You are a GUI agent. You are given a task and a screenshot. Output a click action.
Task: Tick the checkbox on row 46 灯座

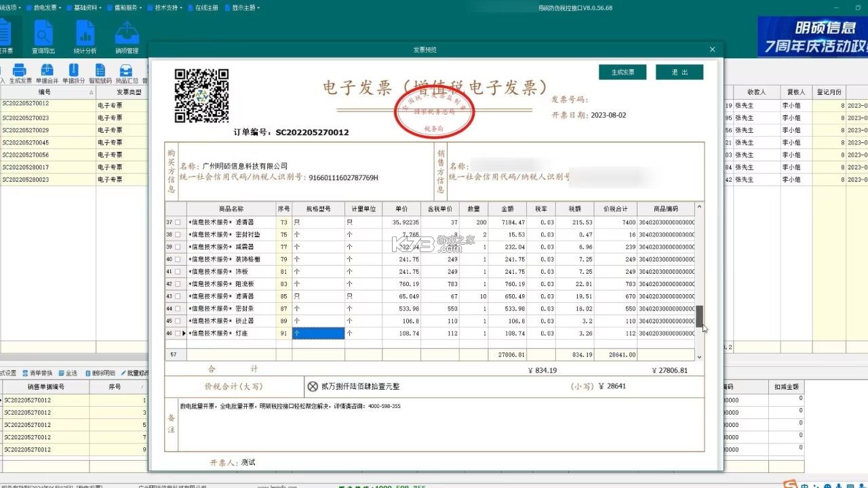pos(178,333)
